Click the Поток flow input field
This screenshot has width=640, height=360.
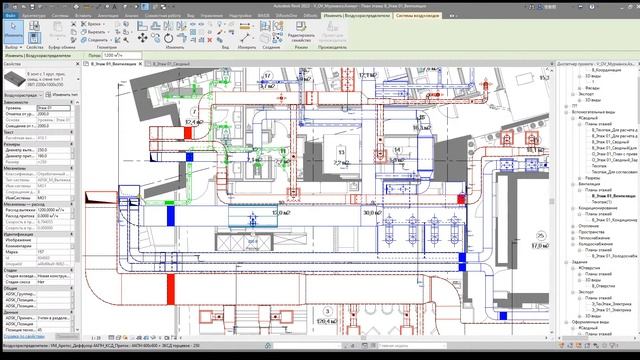tap(122, 55)
